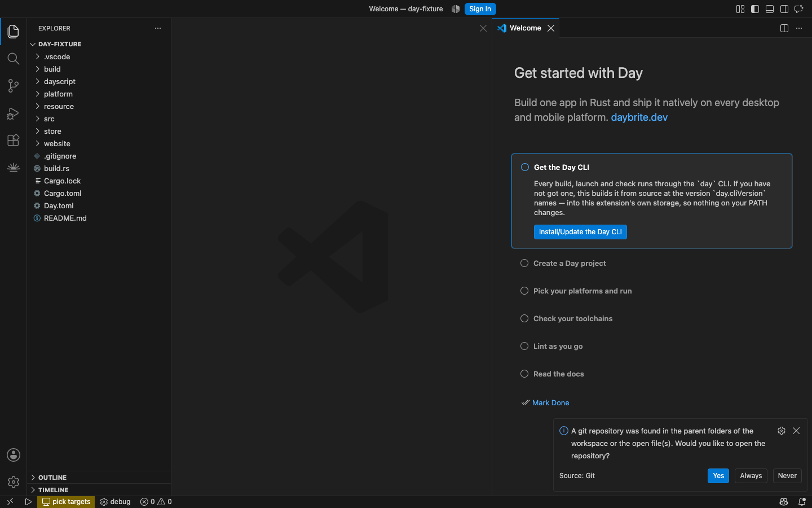The width and height of the screenshot is (812, 508).
Task: Expand the TIMELINE section
Action: [99, 490]
